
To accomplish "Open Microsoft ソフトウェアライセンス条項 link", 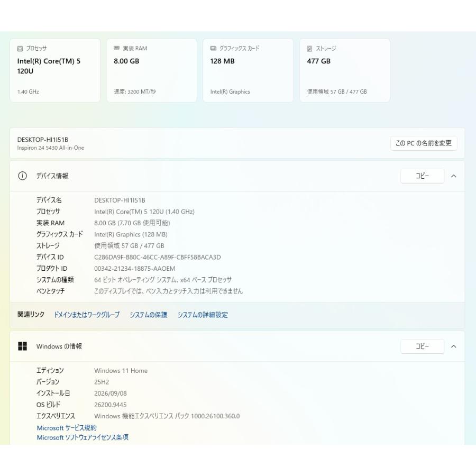I will point(83,437).
